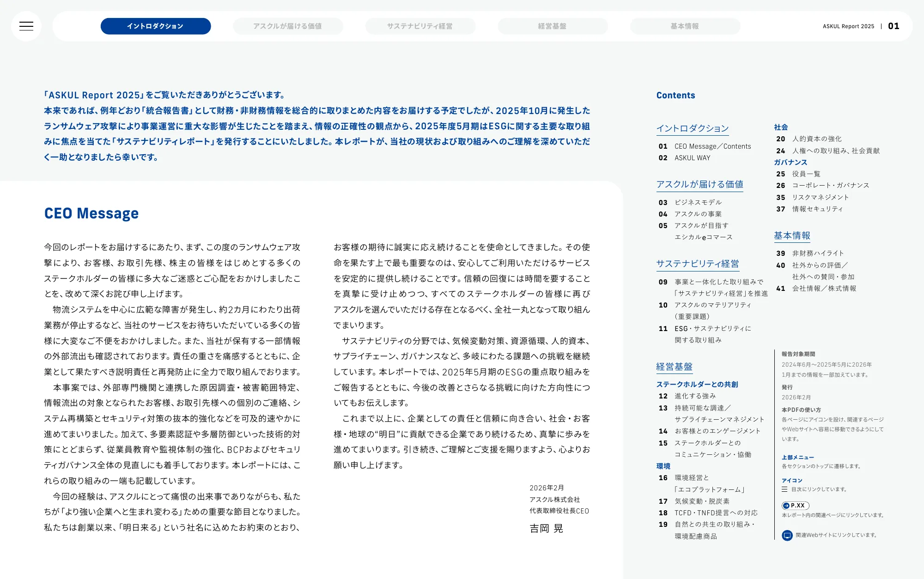
Task: Open 10 アスクルのマテリアリティ entry
Action: (705, 311)
